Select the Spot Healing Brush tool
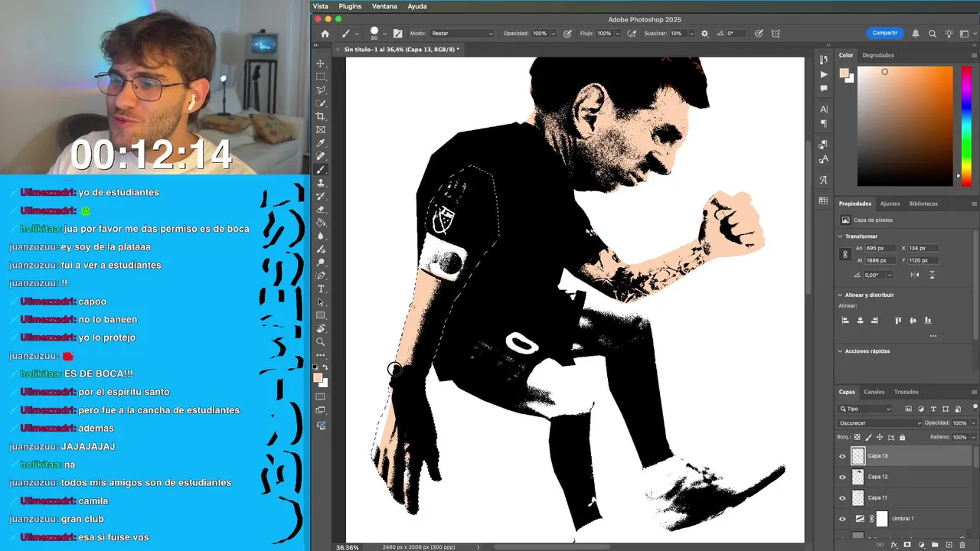980x551 pixels. point(321,156)
